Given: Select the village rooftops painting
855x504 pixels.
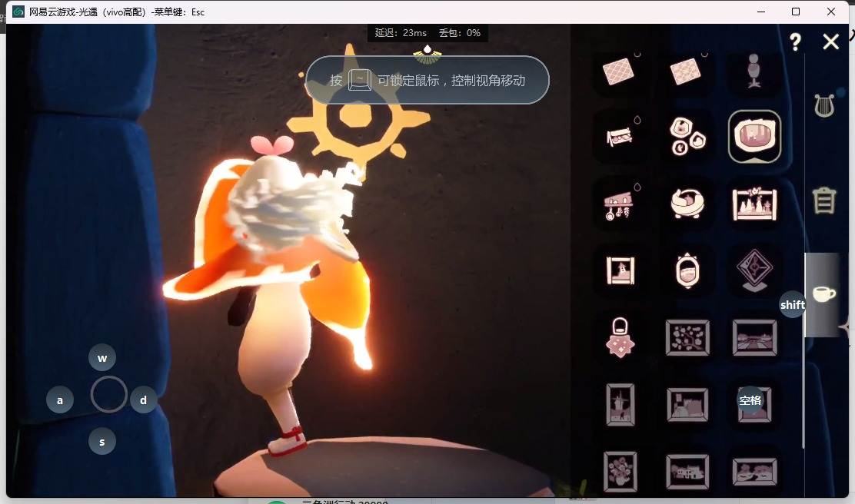Looking at the screenshot, I should 687,405.
